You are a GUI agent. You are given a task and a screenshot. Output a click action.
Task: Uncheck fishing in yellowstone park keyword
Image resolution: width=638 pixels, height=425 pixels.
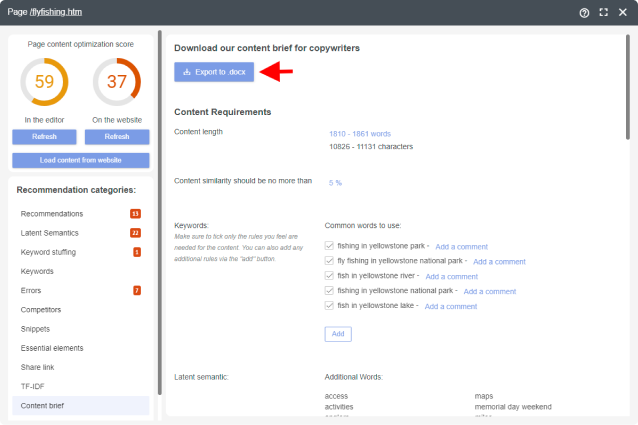[x=330, y=245]
